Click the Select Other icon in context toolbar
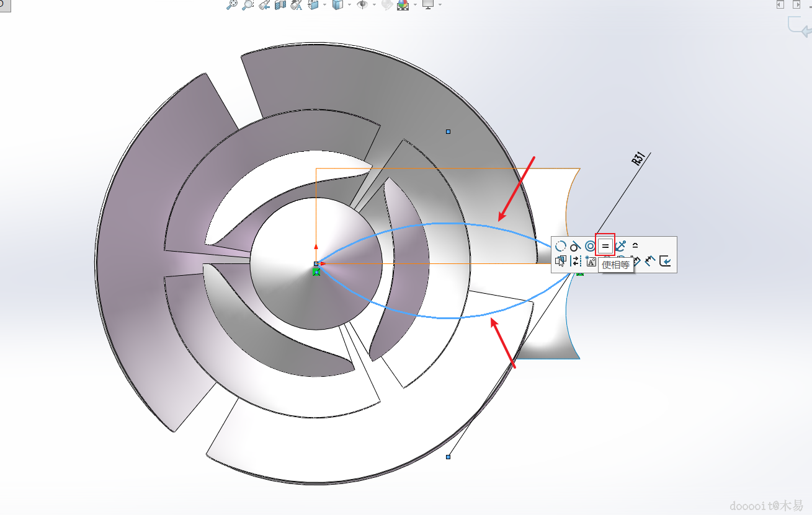The height and width of the screenshot is (515, 812). point(561,262)
